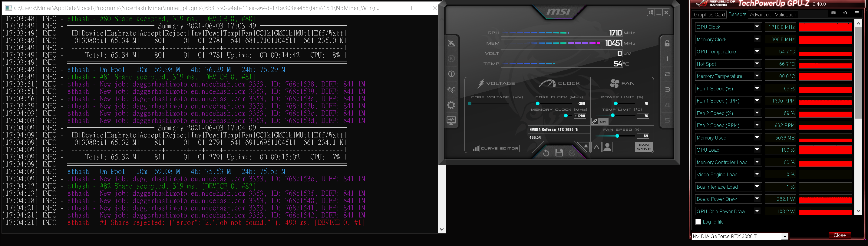The height and width of the screenshot is (246, 868).
Task: Adjust the Memory Clock slider handle
Action: [566, 116]
